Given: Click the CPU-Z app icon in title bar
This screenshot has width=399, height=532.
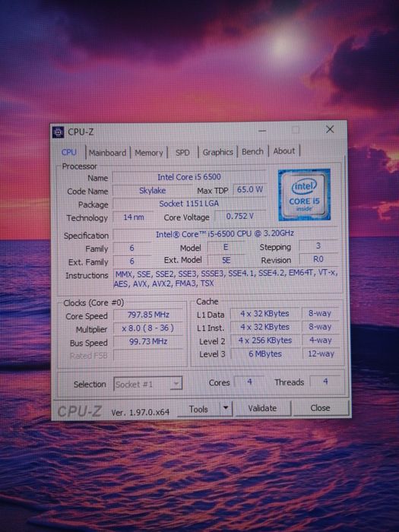Looking at the screenshot, I should 58,132.
